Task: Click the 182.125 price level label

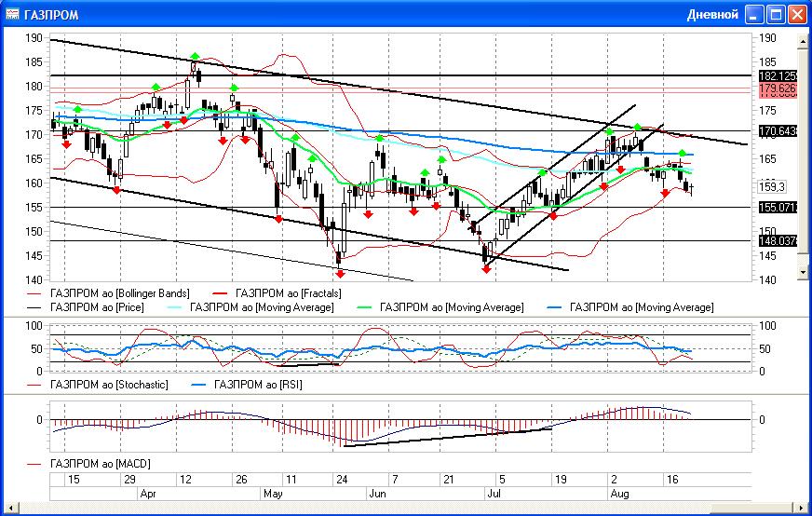Action: pos(778,75)
